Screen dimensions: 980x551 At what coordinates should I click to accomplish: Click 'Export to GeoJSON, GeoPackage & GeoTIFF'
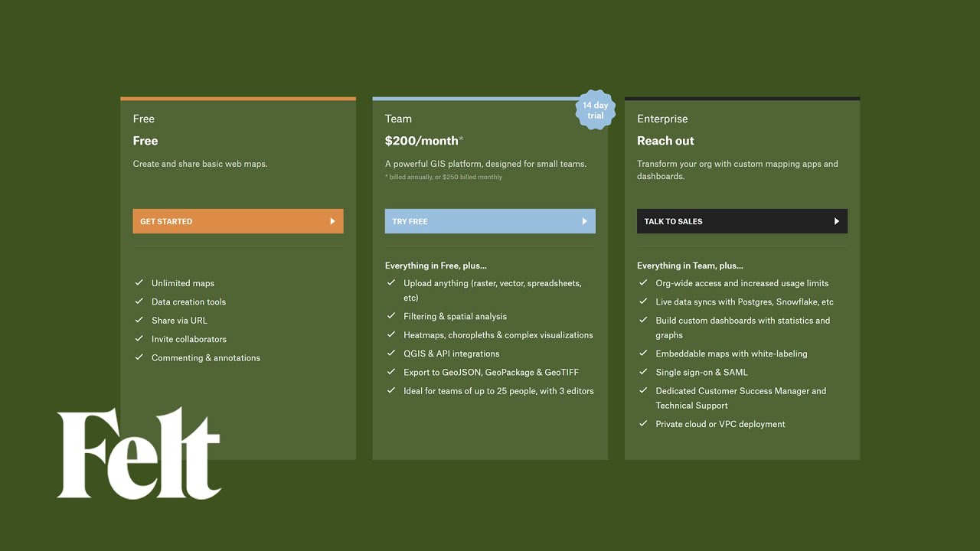click(491, 372)
